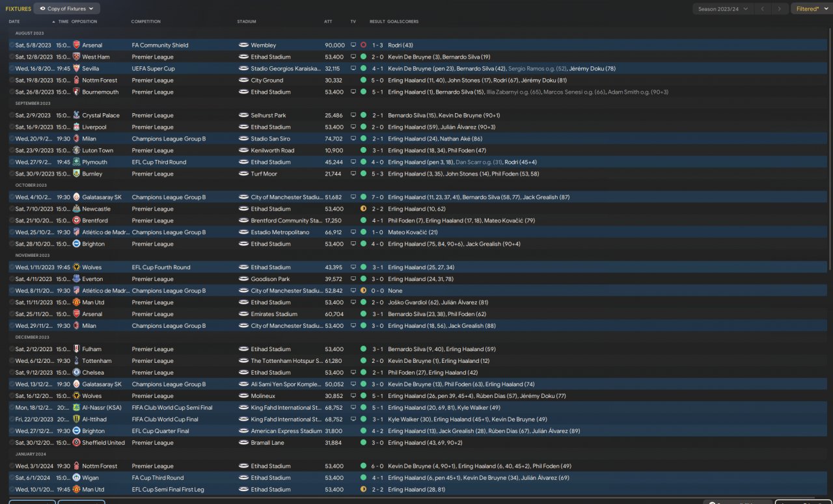
Task: Sort fixtures by the Date column header
Action: (14, 21)
